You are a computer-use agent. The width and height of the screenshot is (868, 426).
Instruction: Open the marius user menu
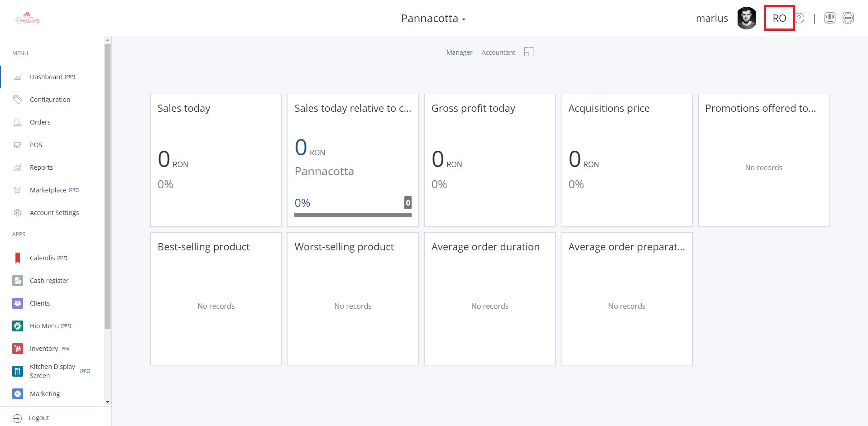pyautogui.click(x=712, y=19)
